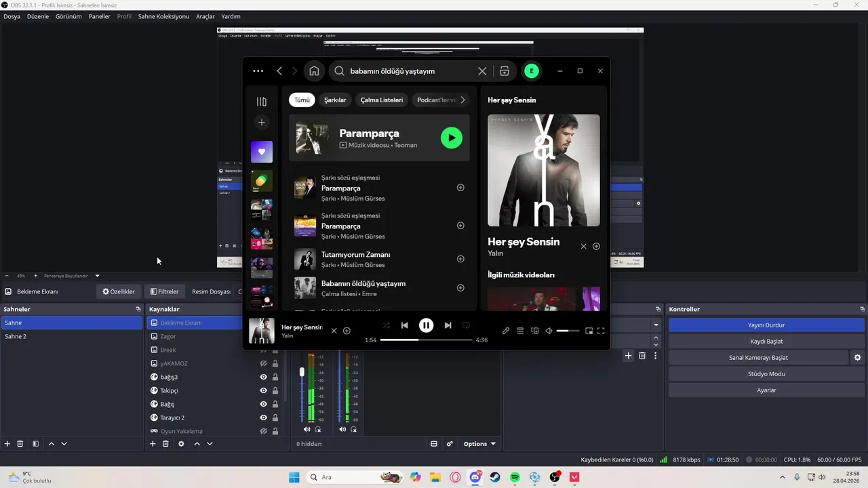
Task: Select the Şarkılar filter chip
Action: click(x=335, y=100)
